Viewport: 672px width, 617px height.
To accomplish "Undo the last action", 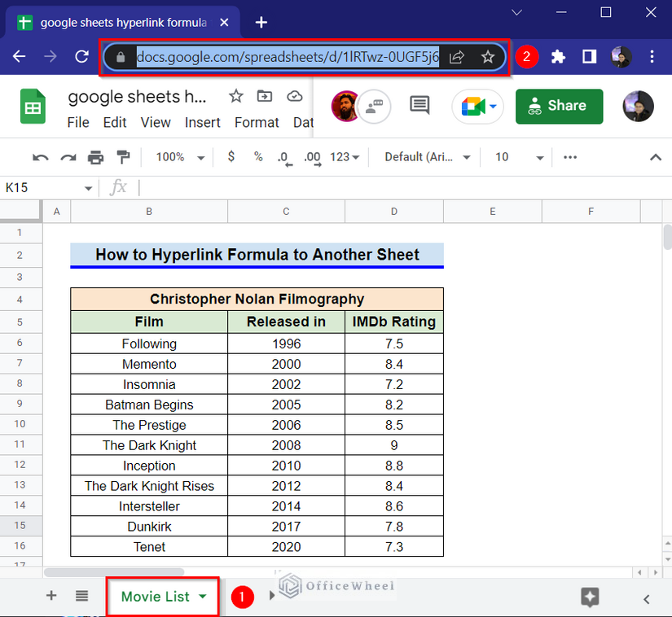I will [x=41, y=157].
